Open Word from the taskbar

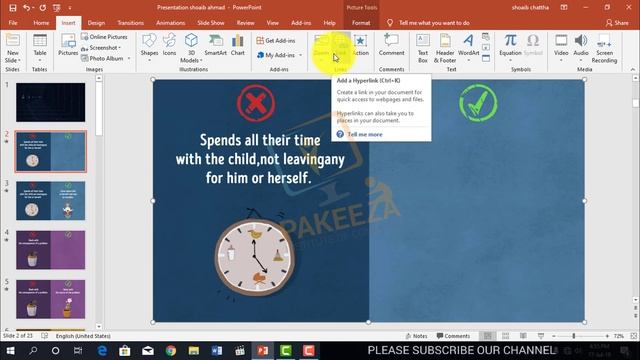(217, 351)
